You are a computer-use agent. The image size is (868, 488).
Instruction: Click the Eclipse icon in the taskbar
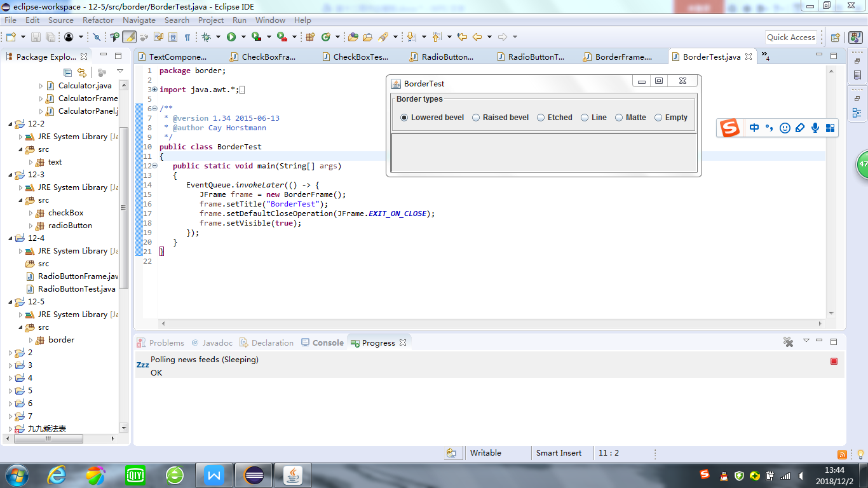(254, 475)
